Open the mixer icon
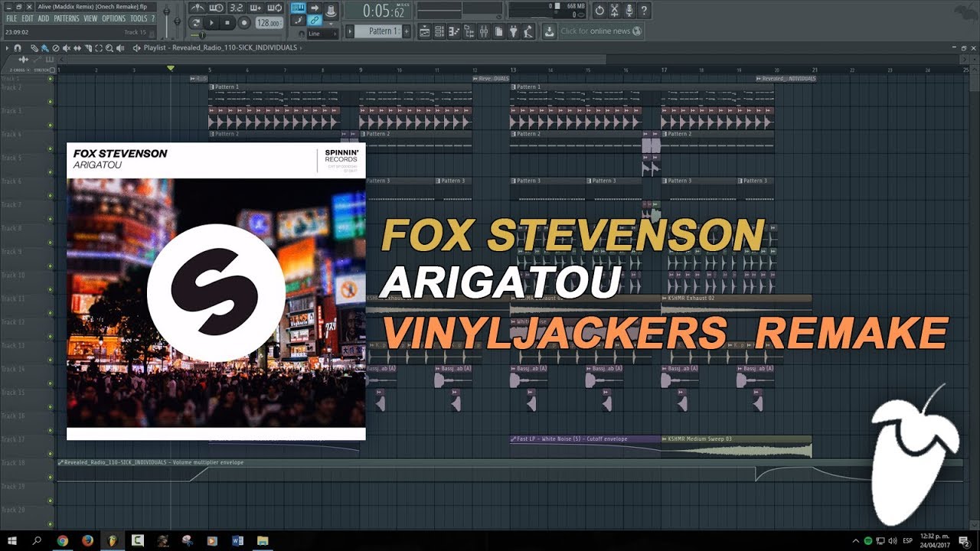This screenshot has height=551, width=980. 484,31
